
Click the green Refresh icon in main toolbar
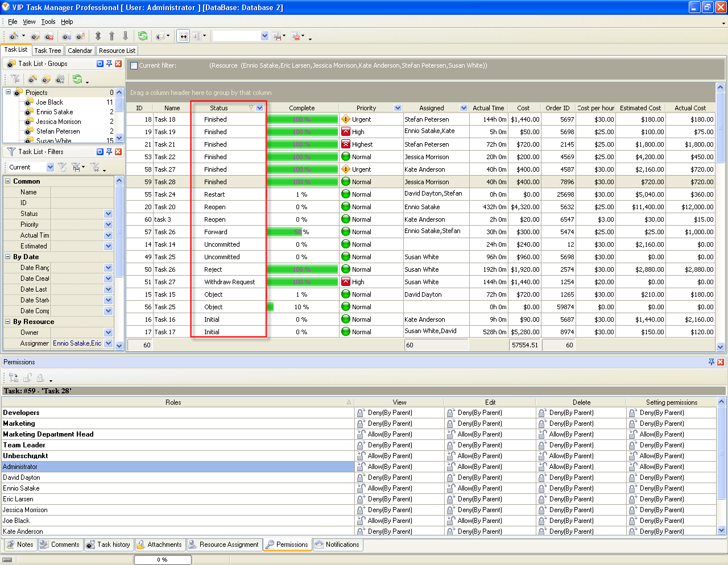point(142,36)
